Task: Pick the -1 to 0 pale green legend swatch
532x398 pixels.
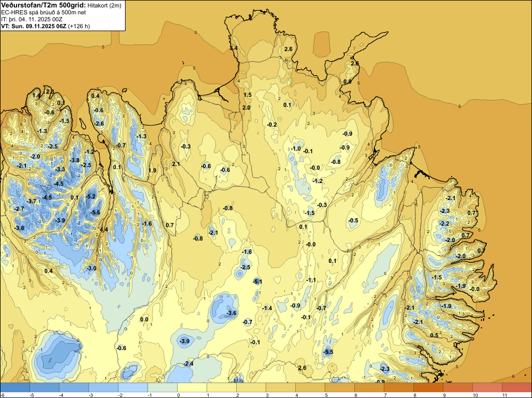Action: [x=162, y=387]
